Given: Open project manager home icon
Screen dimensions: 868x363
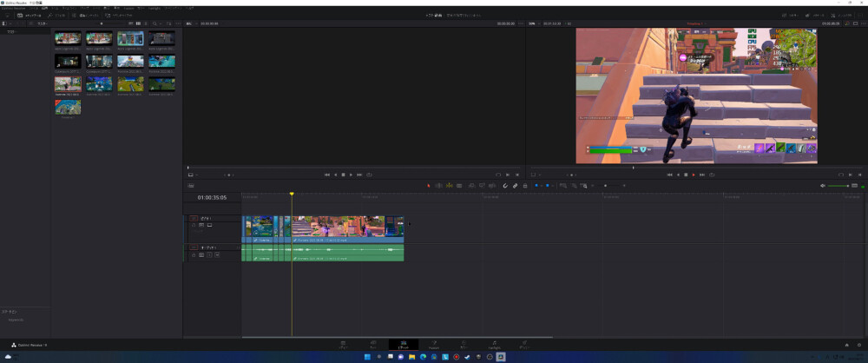Looking at the screenshot, I should pos(847,345).
